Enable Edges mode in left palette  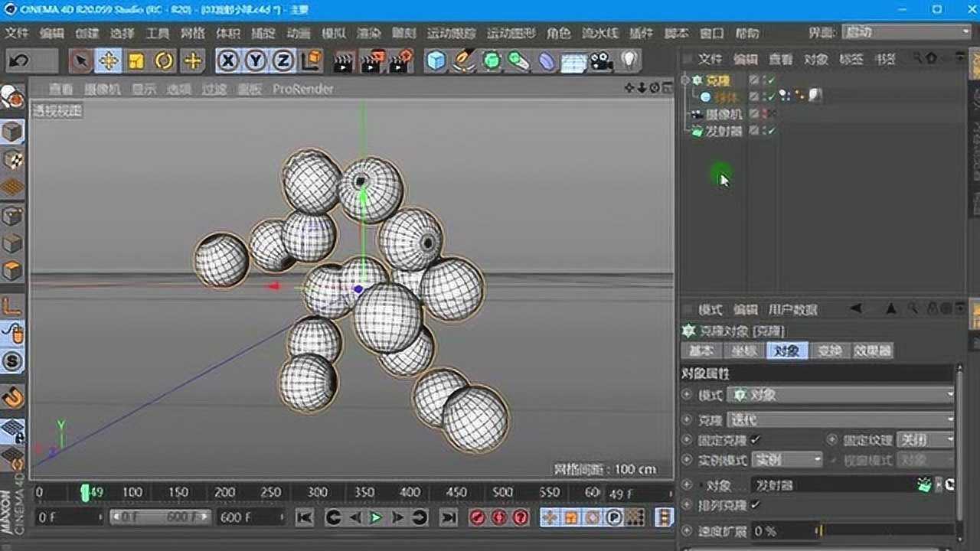point(11,243)
